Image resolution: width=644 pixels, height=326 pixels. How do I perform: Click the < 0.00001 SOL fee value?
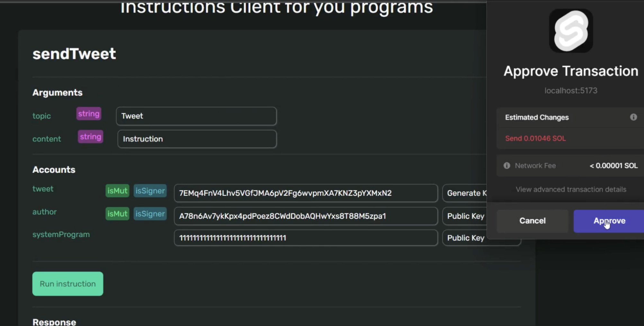(613, 166)
